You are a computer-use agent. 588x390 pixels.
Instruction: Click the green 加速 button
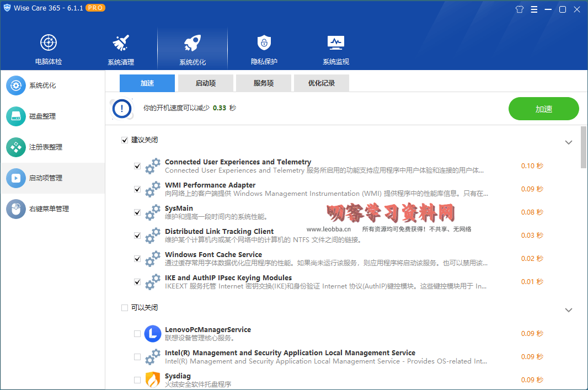[543, 109]
